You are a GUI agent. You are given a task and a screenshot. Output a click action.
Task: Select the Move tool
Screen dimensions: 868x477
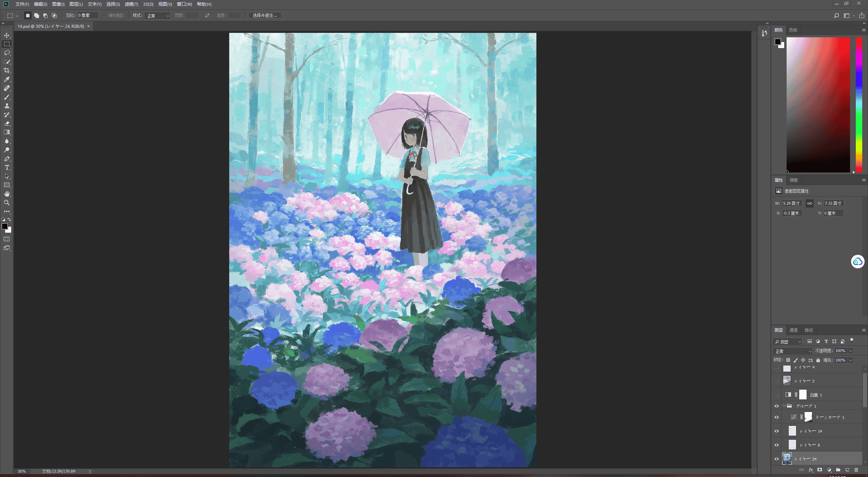click(x=7, y=35)
